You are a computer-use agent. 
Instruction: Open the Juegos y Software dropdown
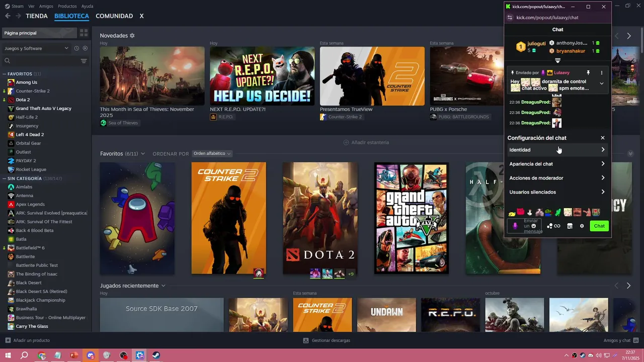pyautogui.click(x=36, y=48)
